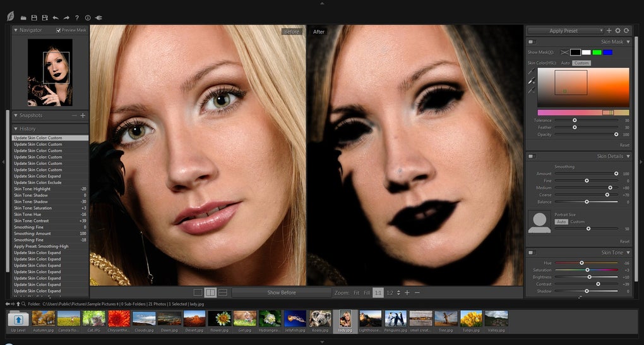Toggle the Skin Tone panel switch
This screenshot has height=345, width=644.
click(x=532, y=253)
